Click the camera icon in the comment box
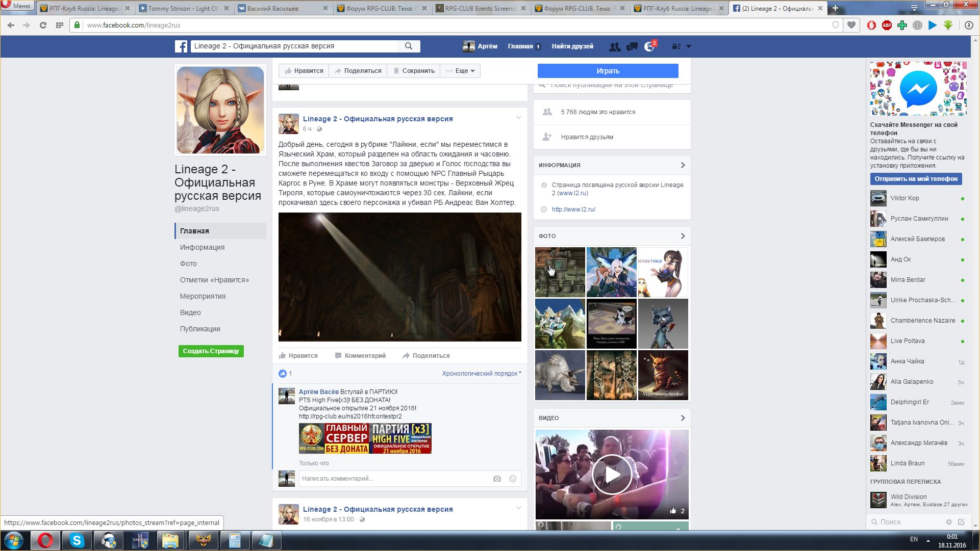 pyautogui.click(x=497, y=479)
